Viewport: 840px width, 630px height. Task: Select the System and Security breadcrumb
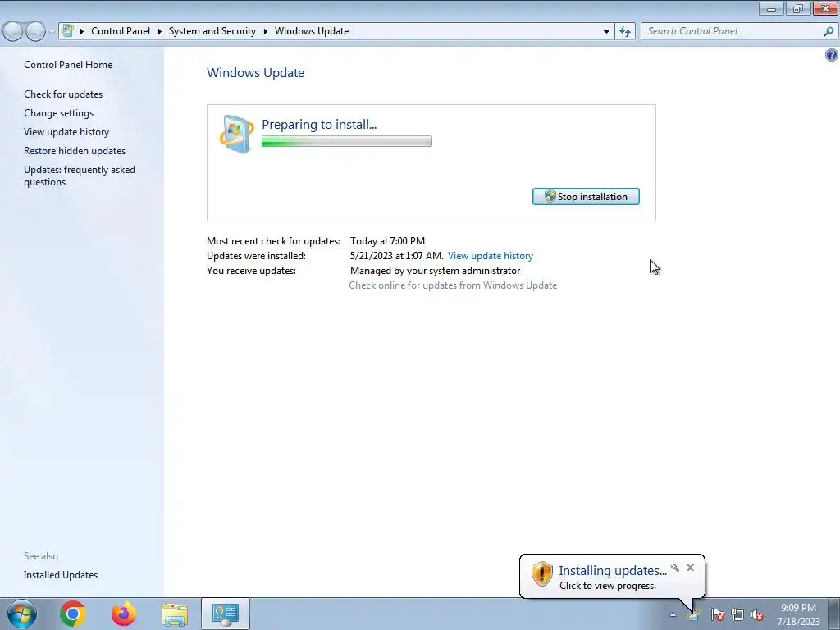coord(212,31)
